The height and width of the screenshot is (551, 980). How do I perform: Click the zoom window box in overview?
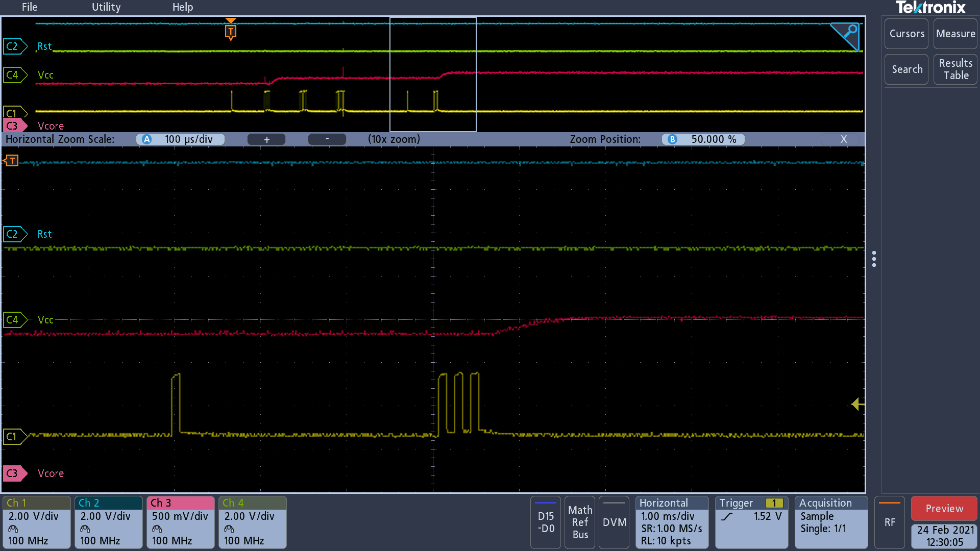click(433, 74)
